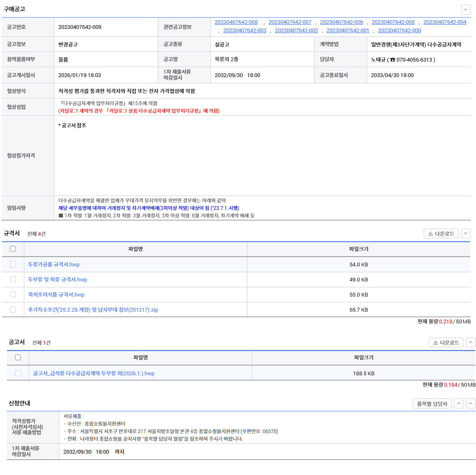The width and height of the screenshot is (476, 475).
Task: Select checkbox for 공고서_급식류 다수공급자계약 file
Action: [18, 374]
